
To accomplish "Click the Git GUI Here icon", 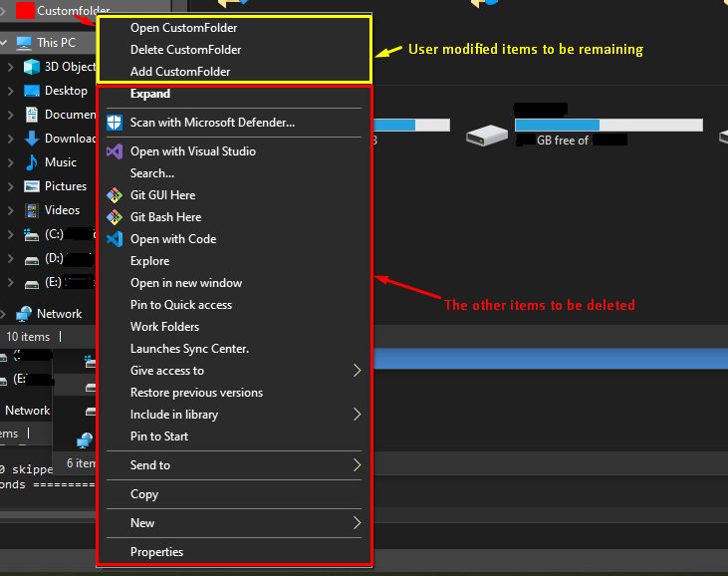I will [115, 195].
